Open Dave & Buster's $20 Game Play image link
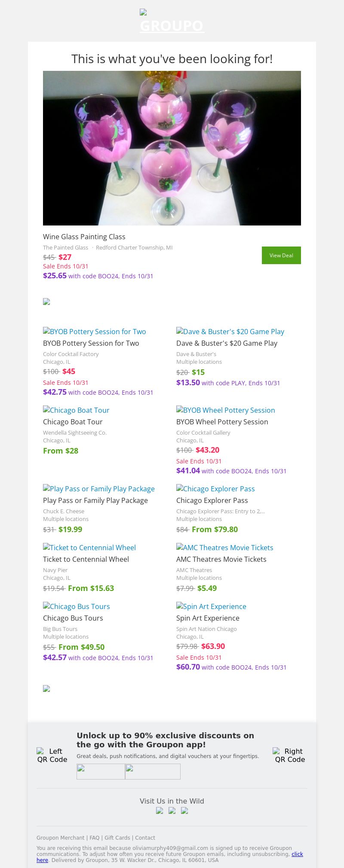344x868 pixels. coord(230,332)
